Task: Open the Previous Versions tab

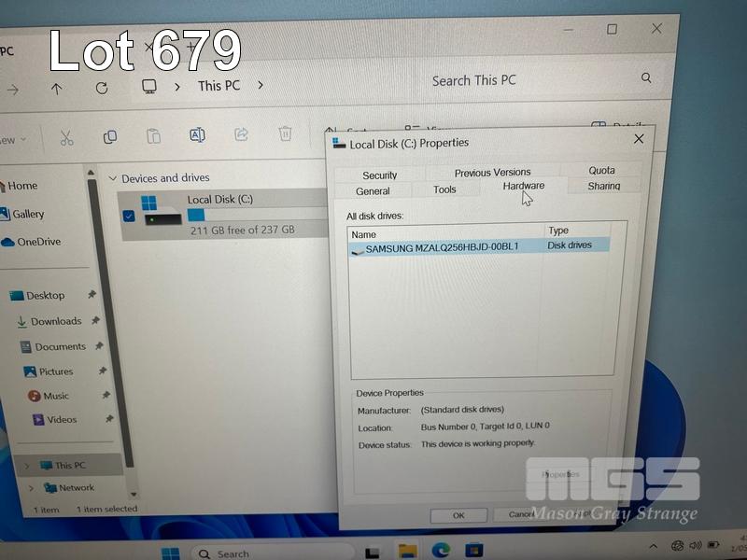Action: click(492, 173)
